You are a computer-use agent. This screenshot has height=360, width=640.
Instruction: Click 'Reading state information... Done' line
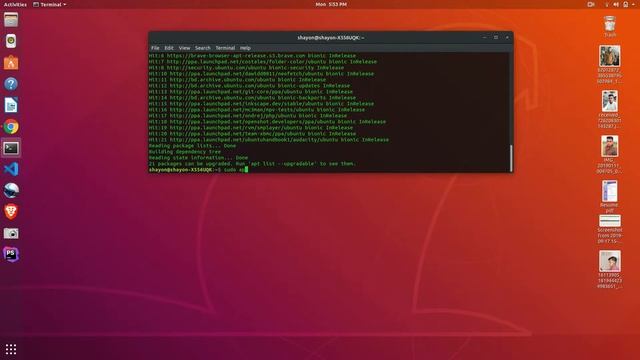pos(198,158)
